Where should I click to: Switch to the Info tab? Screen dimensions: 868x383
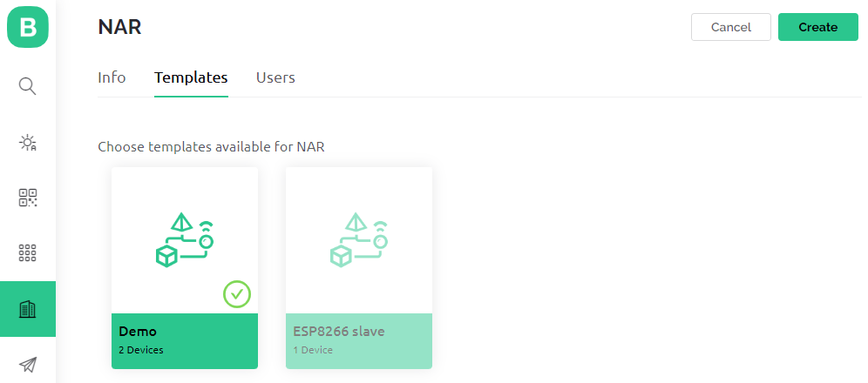112,77
